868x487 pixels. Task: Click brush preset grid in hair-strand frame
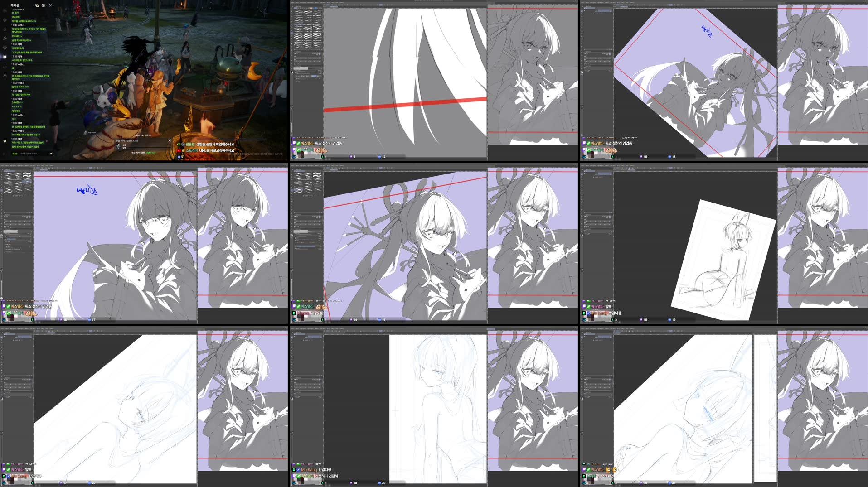(307, 29)
